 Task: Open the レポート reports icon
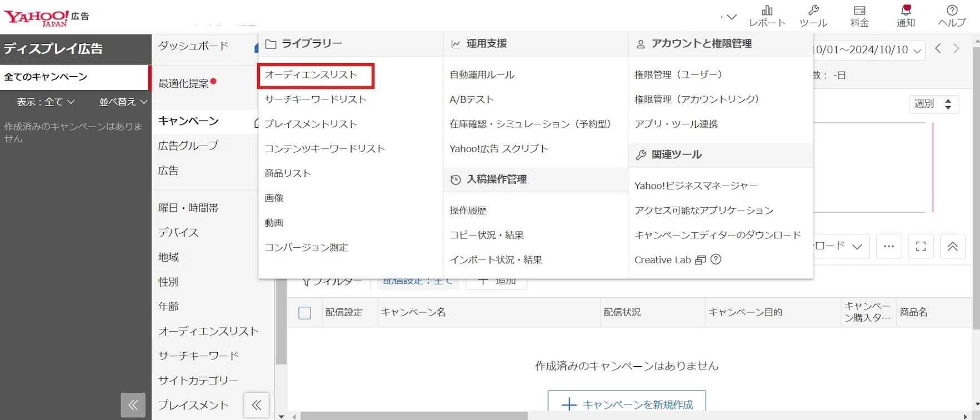pos(767,16)
